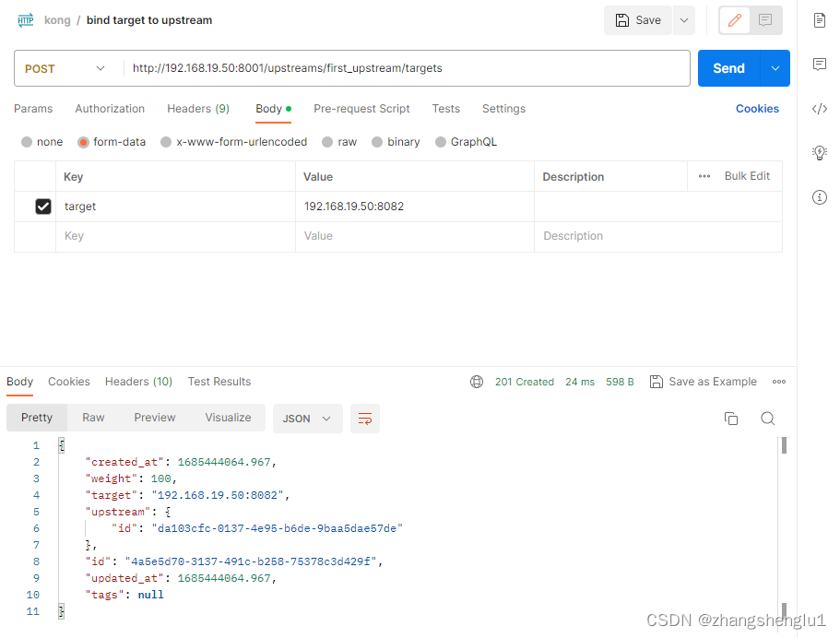
Task: Select binary body type
Action: 396,142
